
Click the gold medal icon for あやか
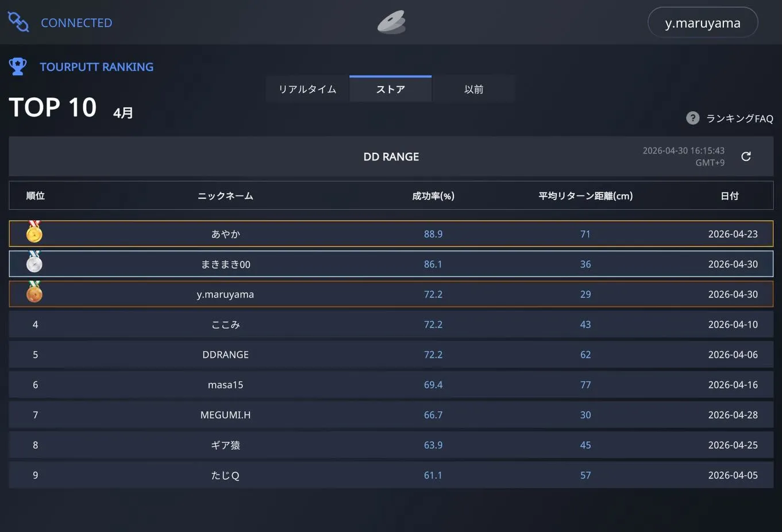click(34, 233)
